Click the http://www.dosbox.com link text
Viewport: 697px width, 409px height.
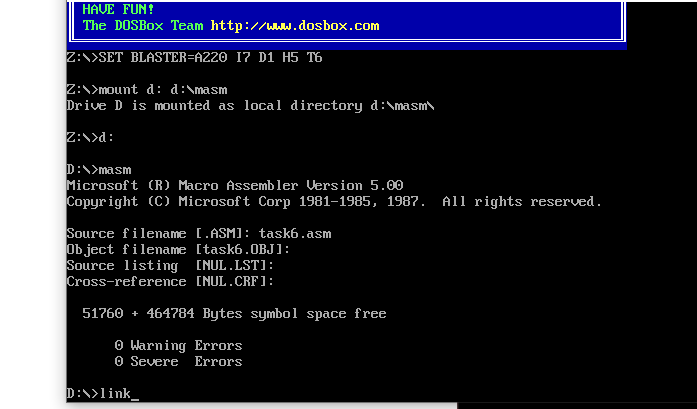point(295,25)
